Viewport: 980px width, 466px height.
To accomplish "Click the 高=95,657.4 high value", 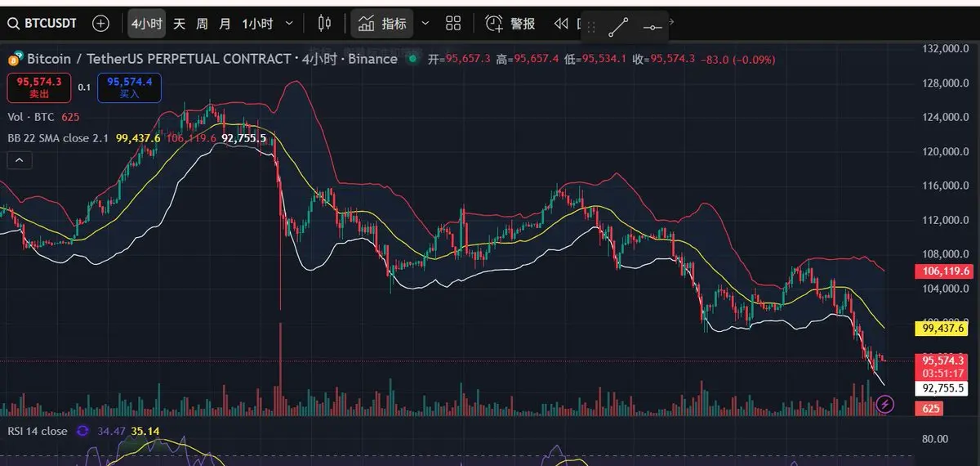I will tap(528, 59).
